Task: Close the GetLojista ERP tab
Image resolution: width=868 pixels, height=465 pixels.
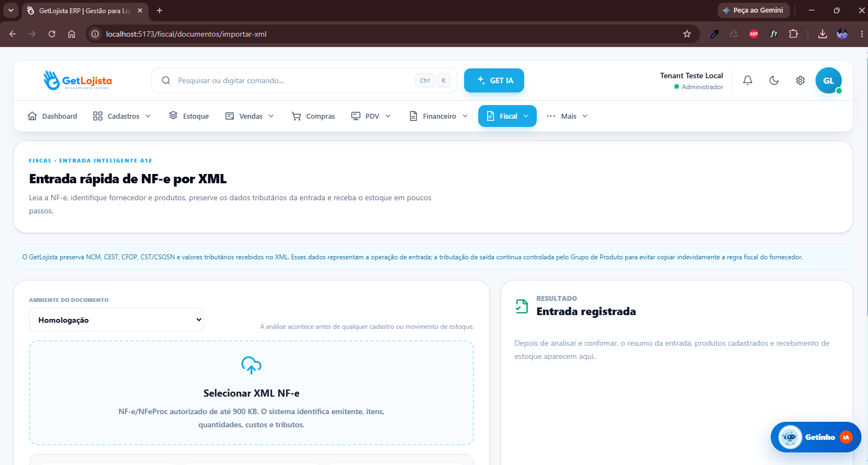Action: 140,10
